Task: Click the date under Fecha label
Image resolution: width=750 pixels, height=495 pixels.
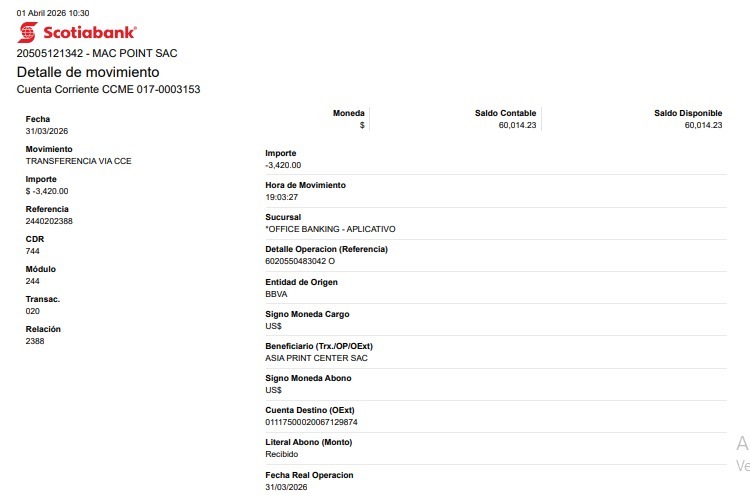Action: click(47, 131)
